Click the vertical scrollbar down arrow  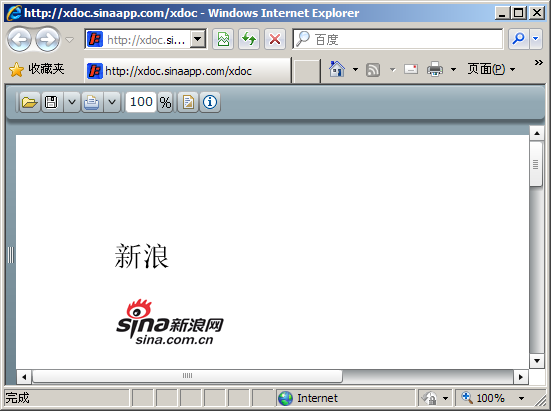tap(537, 361)
